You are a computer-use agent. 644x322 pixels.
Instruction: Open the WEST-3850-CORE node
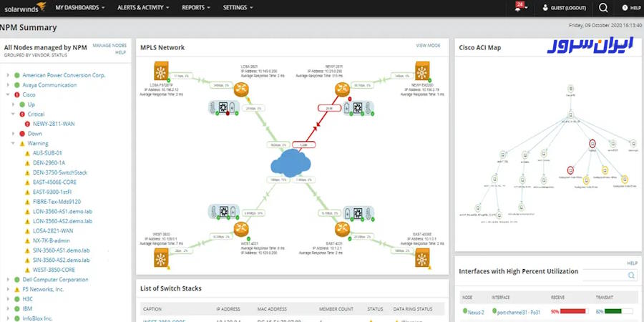54,270
